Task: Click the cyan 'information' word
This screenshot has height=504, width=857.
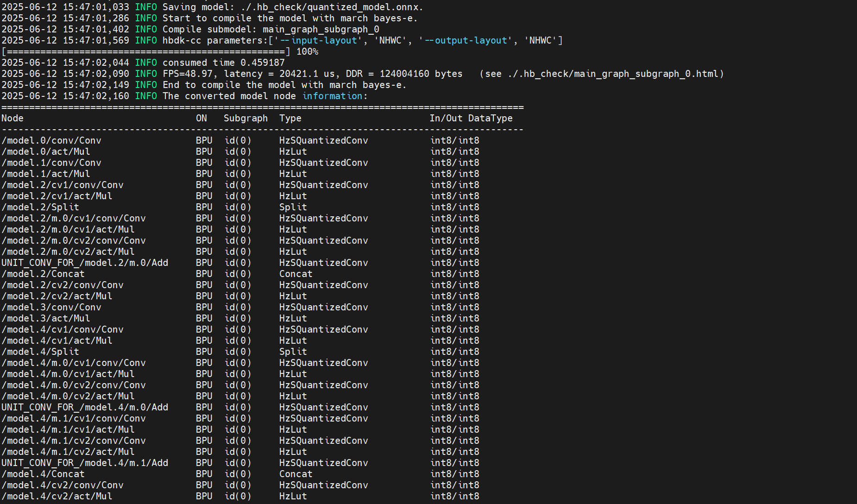Action: 332,96
